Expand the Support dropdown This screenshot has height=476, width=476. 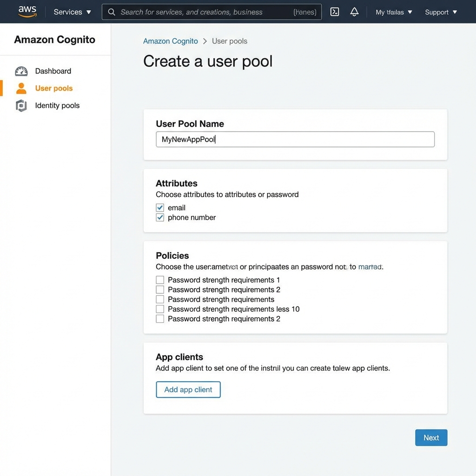tap(440, 12)
